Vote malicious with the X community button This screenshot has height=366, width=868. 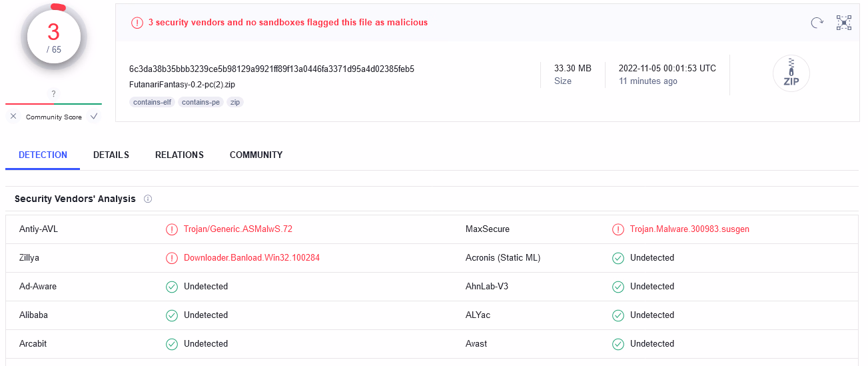(x=13, y=117)
